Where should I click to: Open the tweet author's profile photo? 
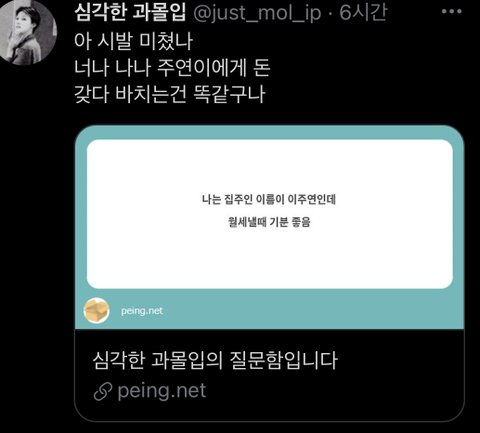(x=27, y=32)
